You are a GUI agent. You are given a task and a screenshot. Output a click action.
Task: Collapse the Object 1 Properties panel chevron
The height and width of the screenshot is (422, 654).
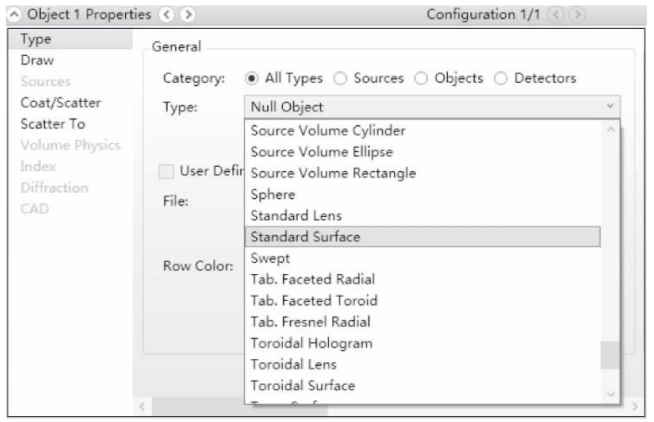click(12, 16)
